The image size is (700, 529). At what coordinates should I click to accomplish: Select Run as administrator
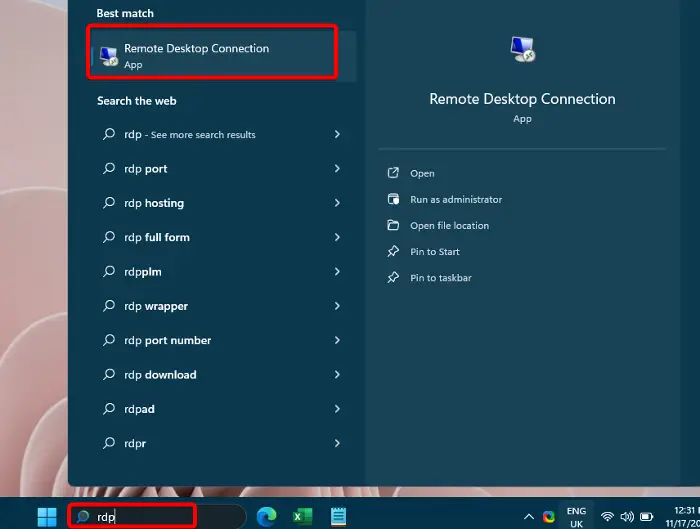tap(456, 200)
